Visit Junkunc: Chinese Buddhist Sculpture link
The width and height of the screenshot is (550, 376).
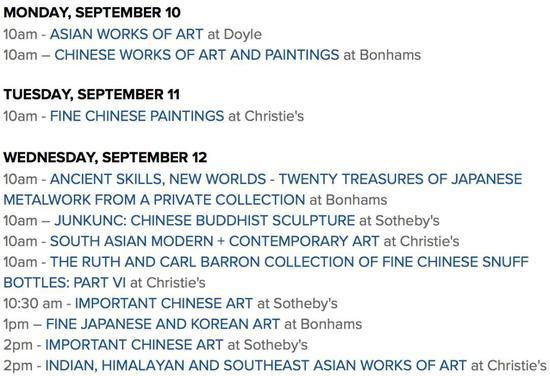pos(204,221)
